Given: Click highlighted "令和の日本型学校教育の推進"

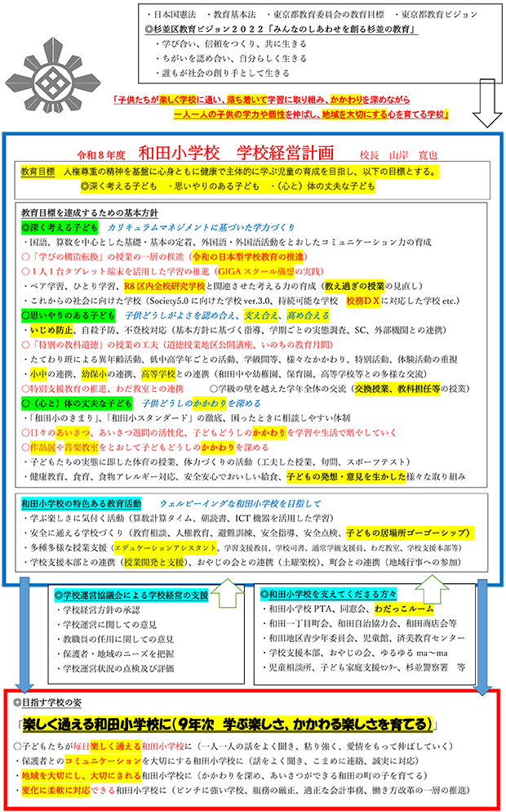Looking at the screenshot, I should pyautogui.click(x=248, y=257).
